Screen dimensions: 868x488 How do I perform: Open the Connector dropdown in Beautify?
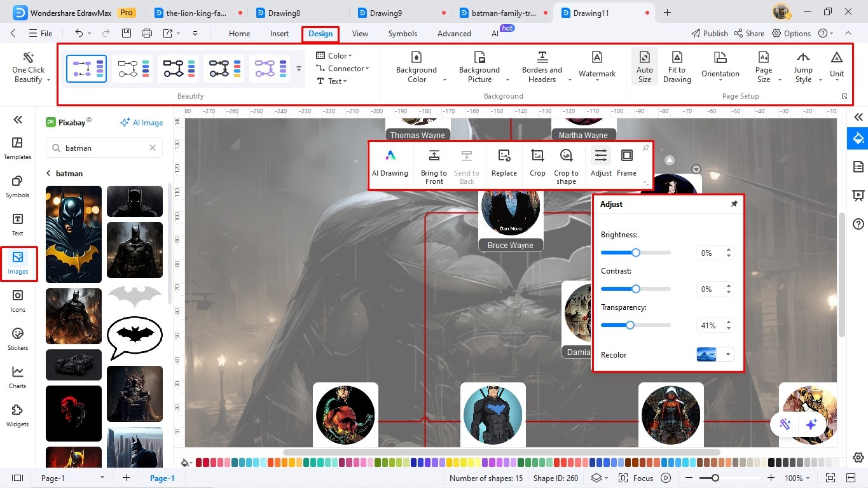[342, 69]
